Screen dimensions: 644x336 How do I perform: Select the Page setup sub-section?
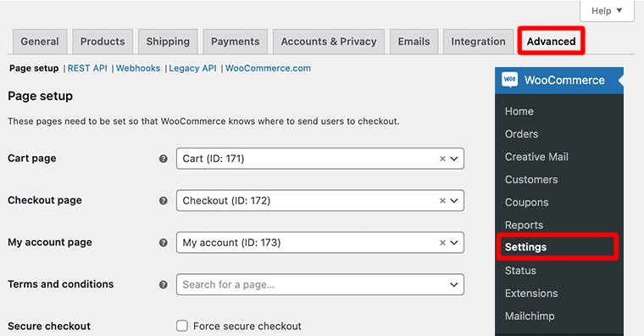[34, 68]
